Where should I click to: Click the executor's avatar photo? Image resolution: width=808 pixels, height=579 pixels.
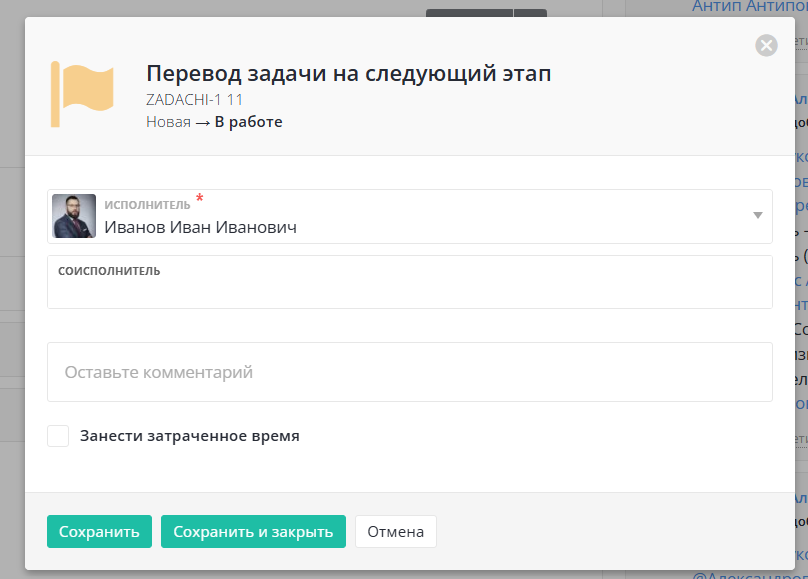[74, 216]
